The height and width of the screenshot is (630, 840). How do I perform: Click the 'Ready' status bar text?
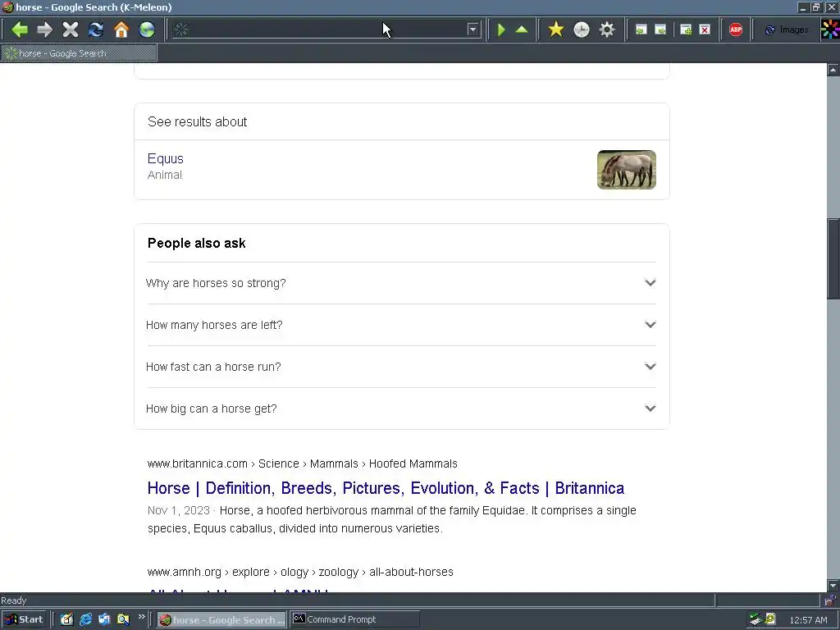[13, 600]
